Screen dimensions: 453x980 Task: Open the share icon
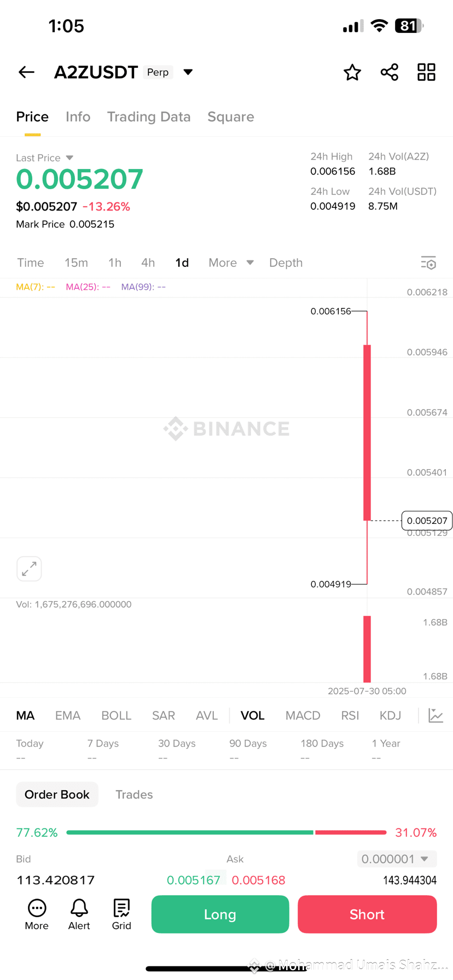point(390,72)
